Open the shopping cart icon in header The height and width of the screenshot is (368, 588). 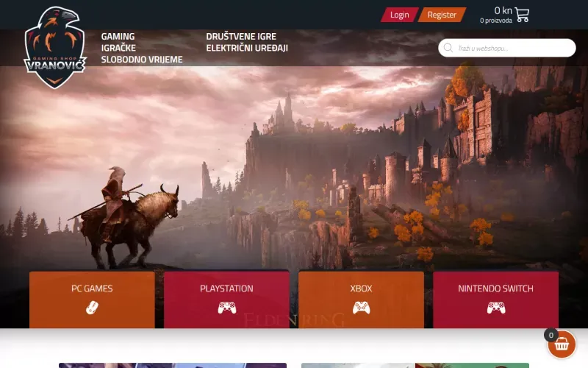522,15
